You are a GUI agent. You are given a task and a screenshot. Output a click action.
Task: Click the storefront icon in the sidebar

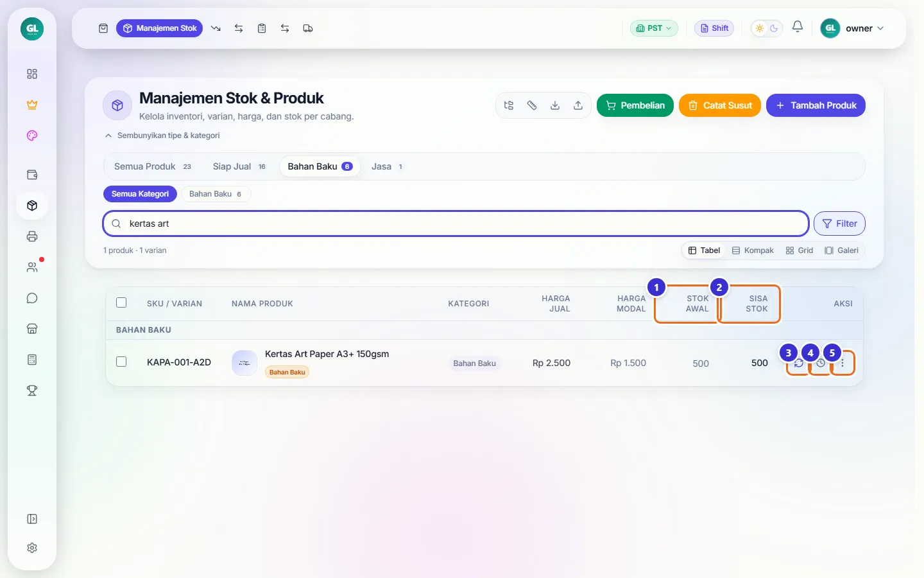[32, 329]
